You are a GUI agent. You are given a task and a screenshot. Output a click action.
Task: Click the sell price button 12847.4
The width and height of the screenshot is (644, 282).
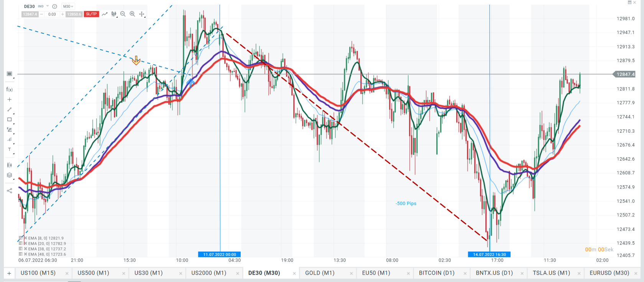coord(30,14)
